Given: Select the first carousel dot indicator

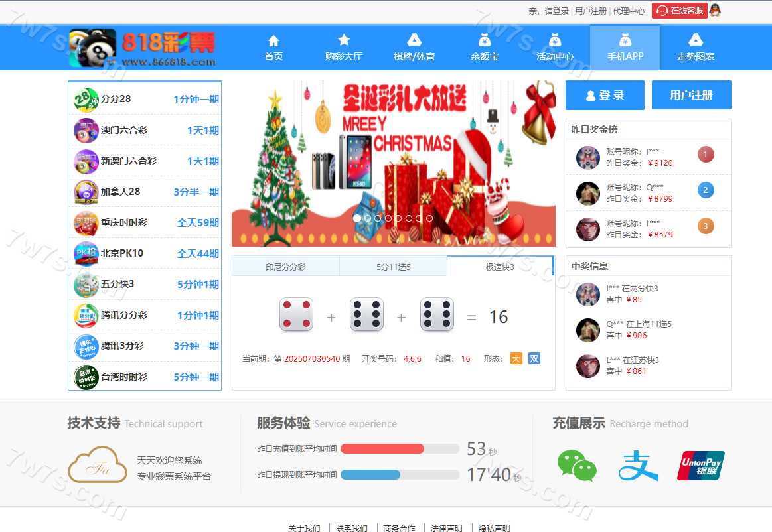Looking at the screenshot, I should (357, 218).
